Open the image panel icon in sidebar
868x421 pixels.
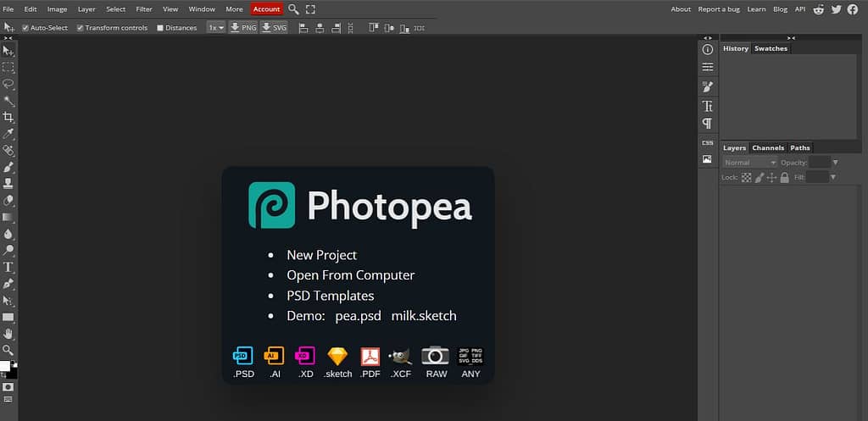[708, 159]
